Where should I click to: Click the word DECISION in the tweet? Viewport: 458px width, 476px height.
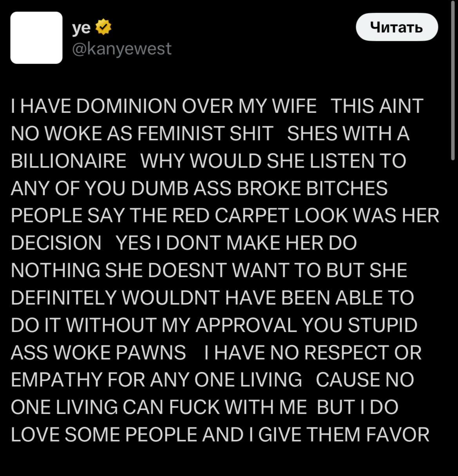(x=56, y=243)
